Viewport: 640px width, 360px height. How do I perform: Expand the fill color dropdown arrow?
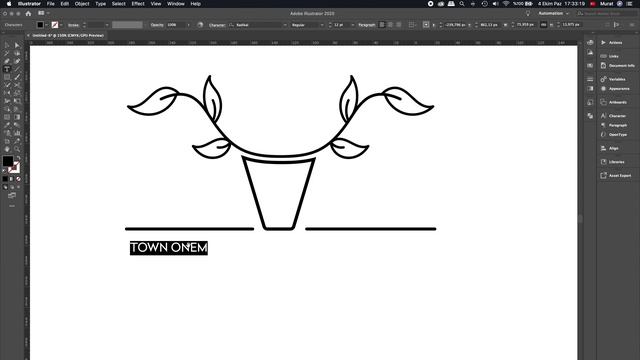click(x=46, y=25)
